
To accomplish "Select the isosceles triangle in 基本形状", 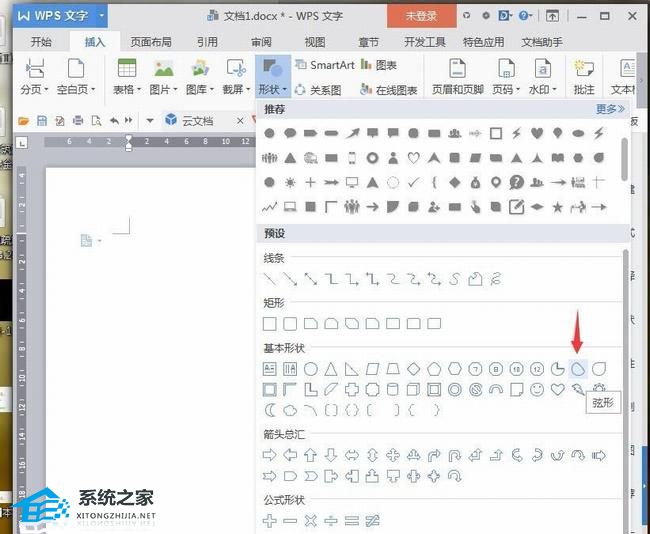I will (331, 369).
